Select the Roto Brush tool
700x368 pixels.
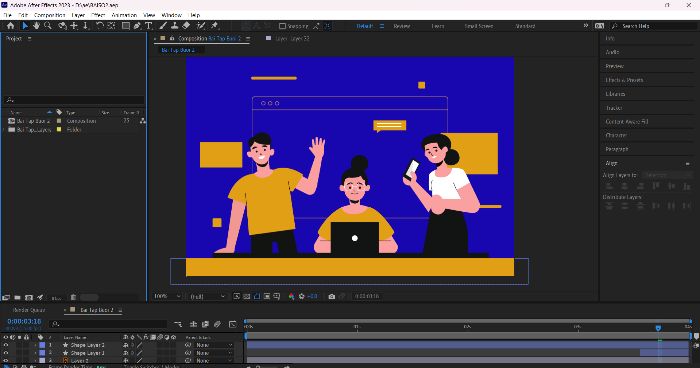pos(201,26)
